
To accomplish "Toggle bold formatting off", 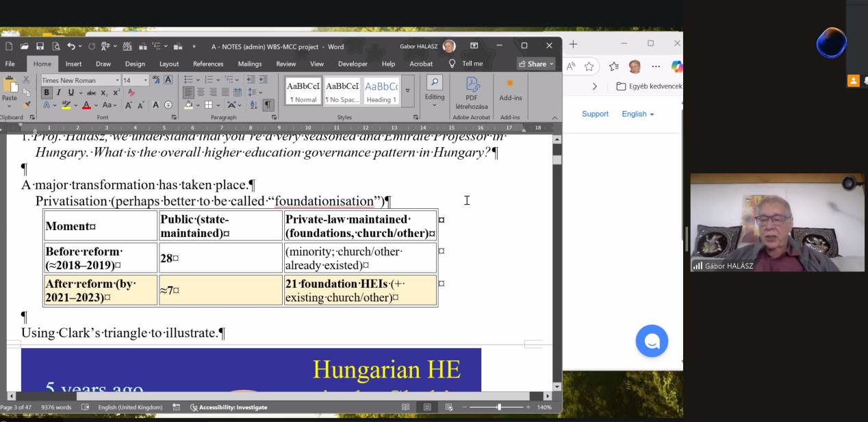I will pyautogui.click(x=47, y=92).
